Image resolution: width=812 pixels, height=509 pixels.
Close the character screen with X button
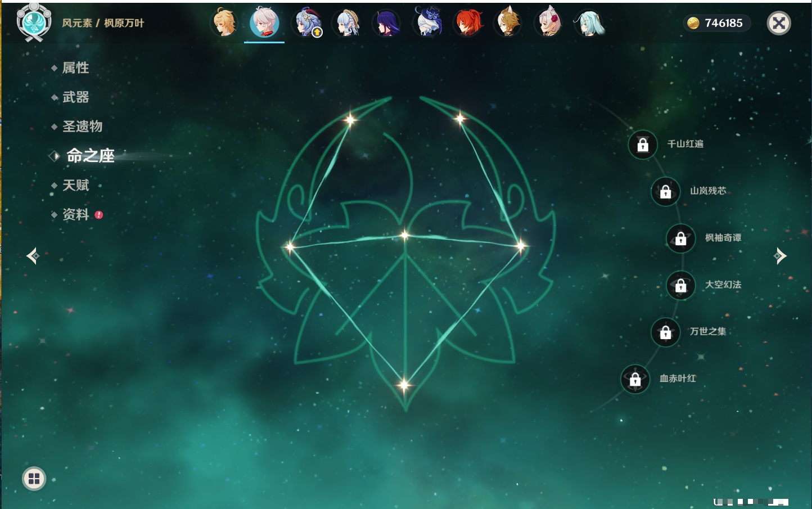[779, 23]
